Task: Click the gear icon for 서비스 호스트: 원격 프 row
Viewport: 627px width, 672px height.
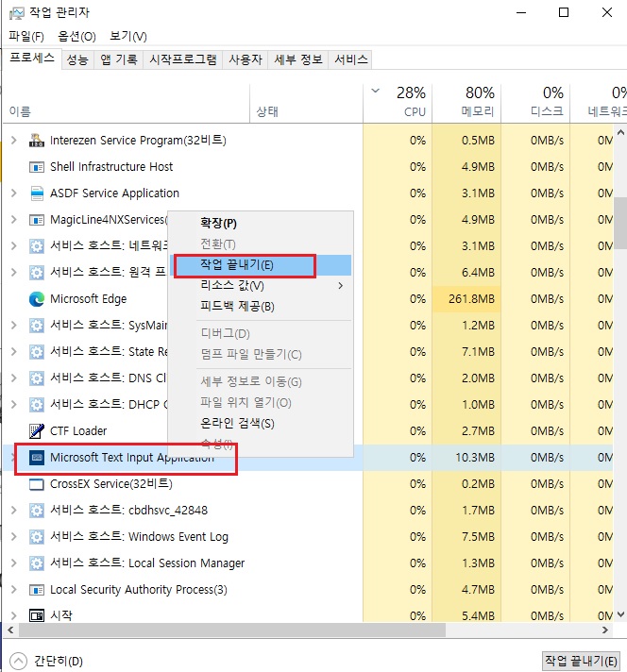Action: tap(37, 272)
